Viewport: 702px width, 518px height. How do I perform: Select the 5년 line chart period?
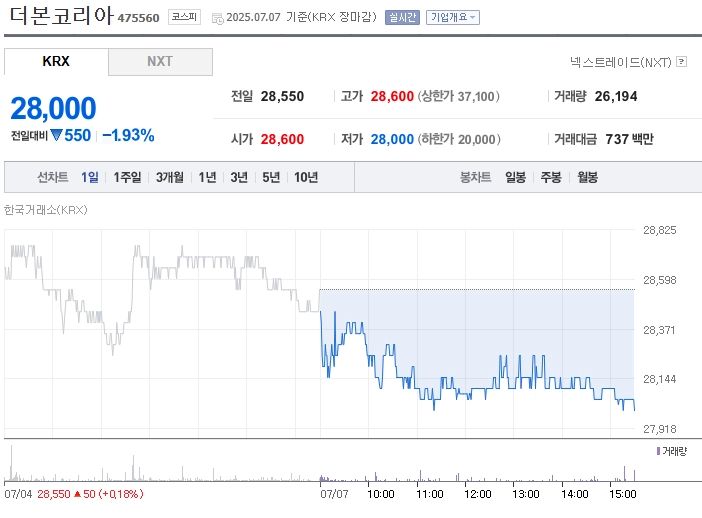pos(271,177)
